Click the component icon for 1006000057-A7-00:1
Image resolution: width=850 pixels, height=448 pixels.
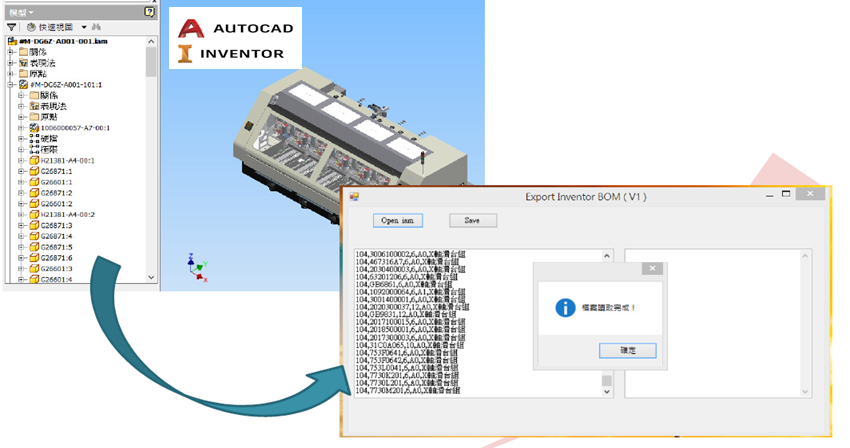click(x=34, y=128)
